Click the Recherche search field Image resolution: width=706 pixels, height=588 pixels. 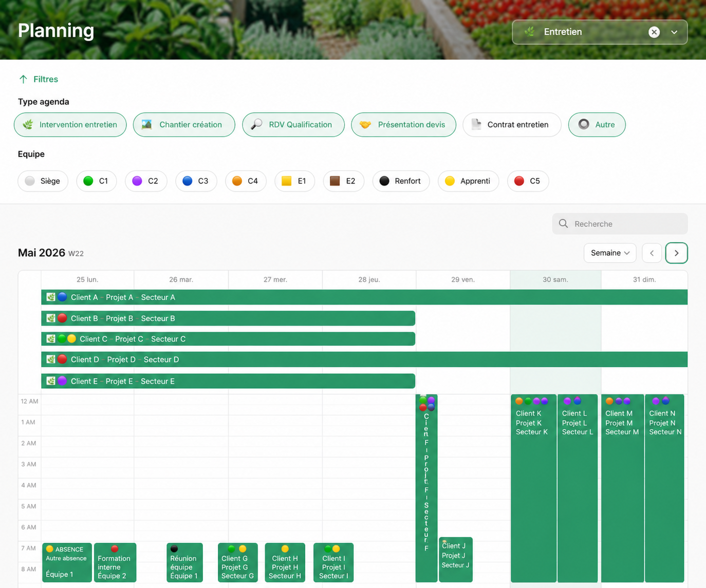620,224
